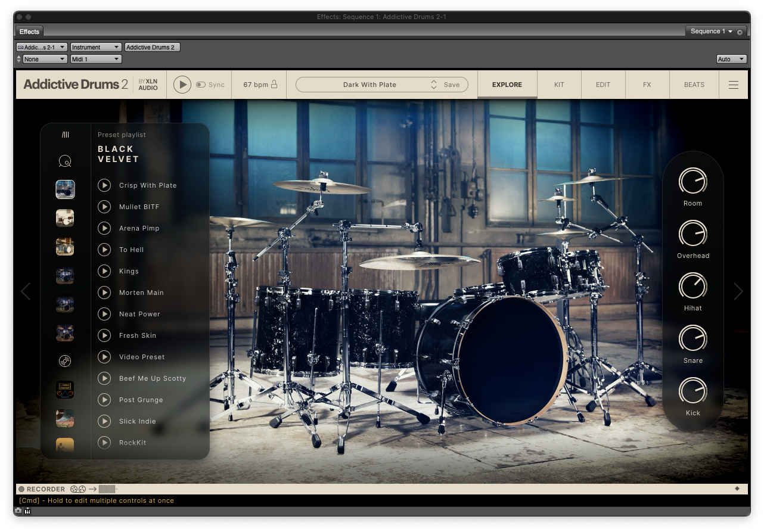This screenshot has height=532, width=764.
Task: Click the BLACK VELVET playlist title
Action: pyautogui.click(x=119, y=154)
